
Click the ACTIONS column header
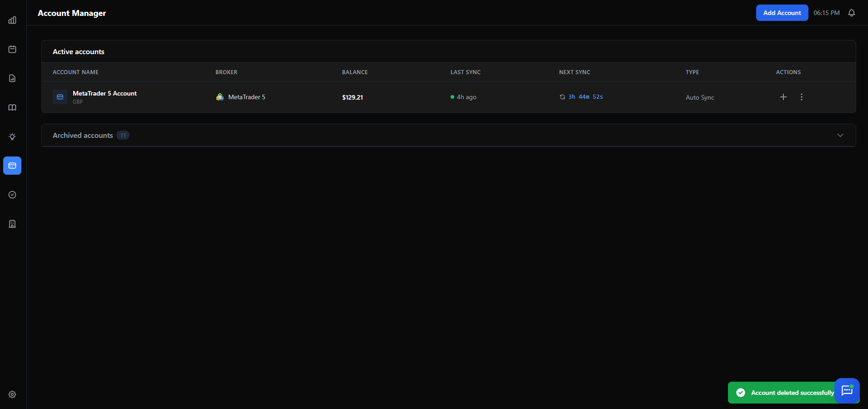click(788, 72)
